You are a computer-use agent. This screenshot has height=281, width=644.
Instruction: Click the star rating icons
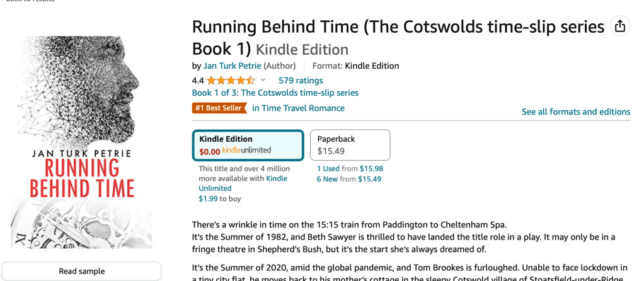point(231,81)
